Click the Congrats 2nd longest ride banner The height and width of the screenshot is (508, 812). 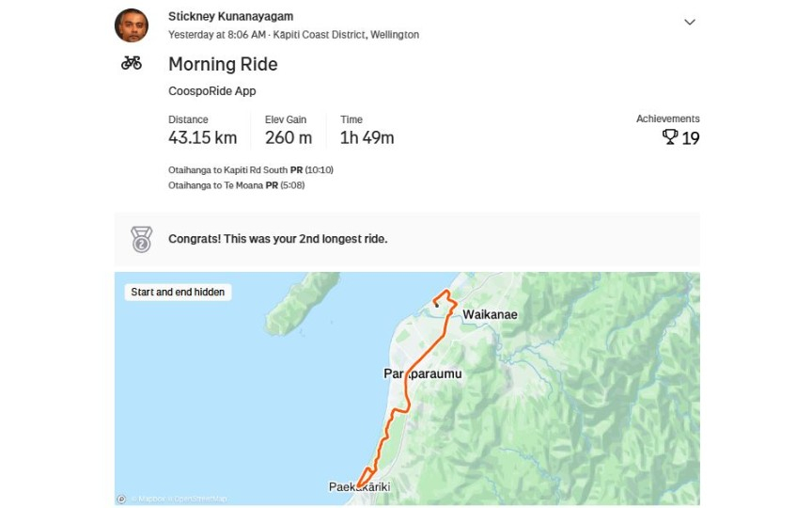pos(277,239)
